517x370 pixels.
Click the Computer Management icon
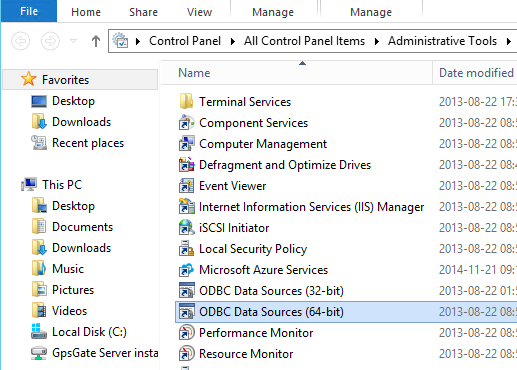pos(186,143)
